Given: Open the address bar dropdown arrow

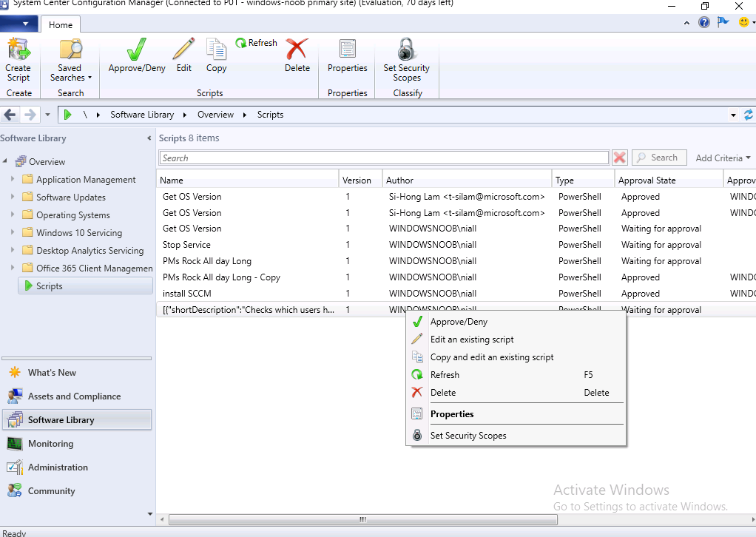Looking at the screenshot, I should 733,115.
